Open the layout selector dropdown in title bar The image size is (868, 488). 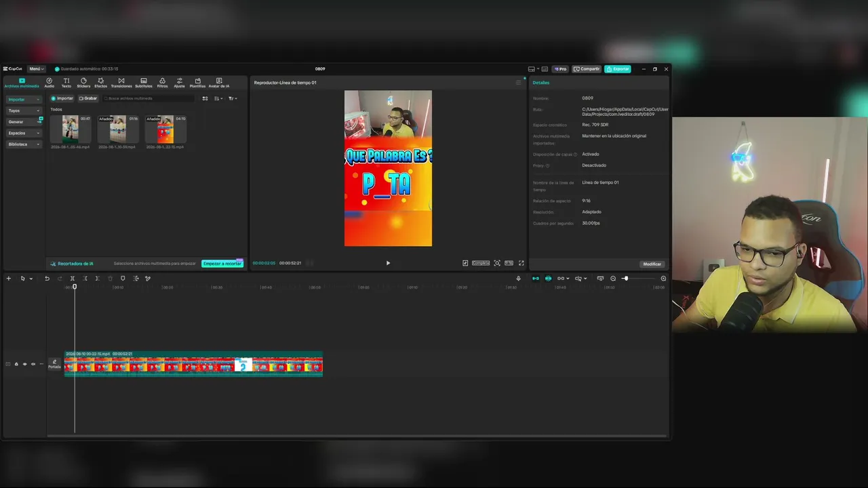coord(533,68)
